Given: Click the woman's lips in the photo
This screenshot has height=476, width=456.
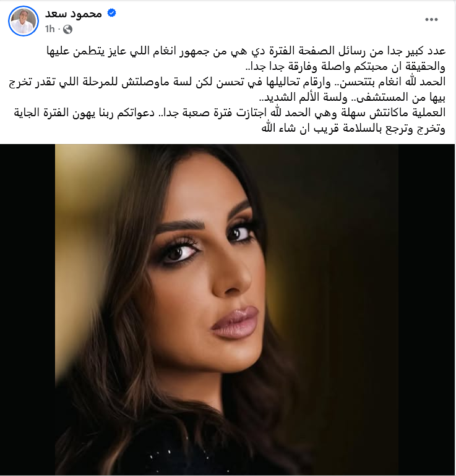Looking at the screenshot, I should click(x=236, y=323).
